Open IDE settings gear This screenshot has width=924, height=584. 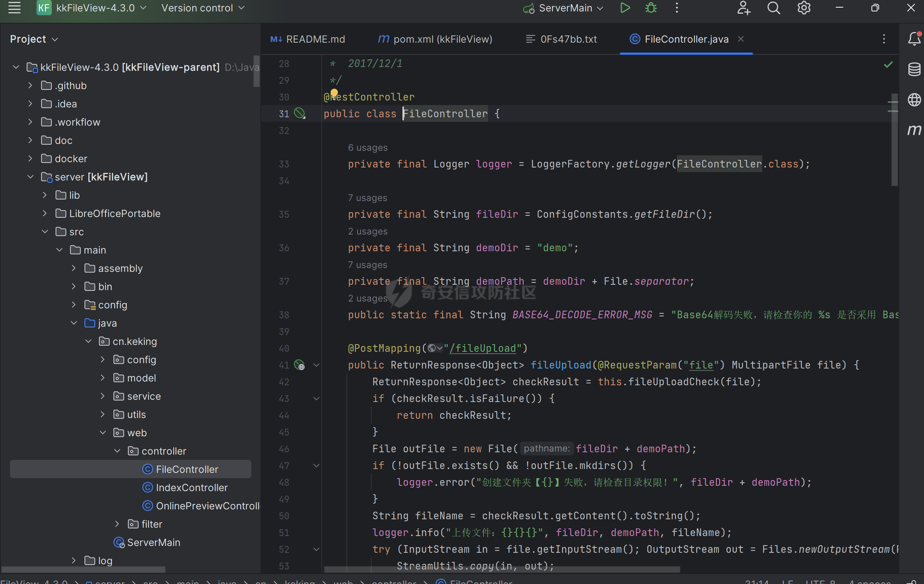tap(804, 8)
